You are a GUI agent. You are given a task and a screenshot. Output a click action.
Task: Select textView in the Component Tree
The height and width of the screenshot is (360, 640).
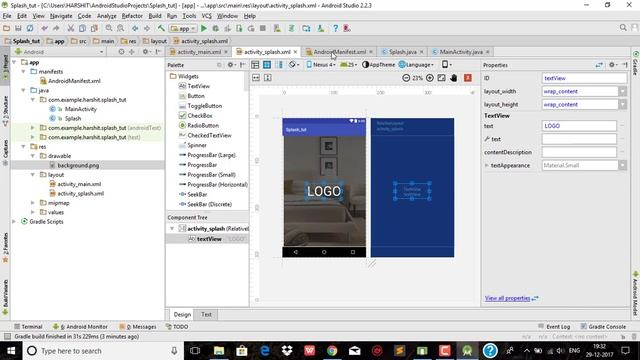pos(208,239)
